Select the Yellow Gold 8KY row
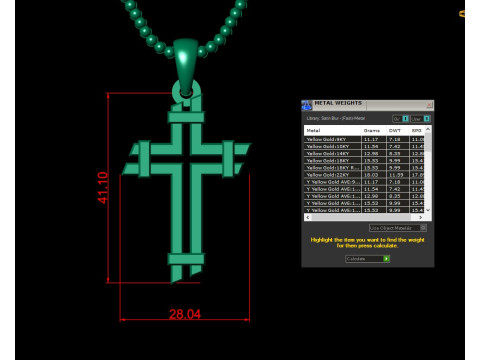The image size is (480, 360). pyautogui.click(x=364, y=139)
